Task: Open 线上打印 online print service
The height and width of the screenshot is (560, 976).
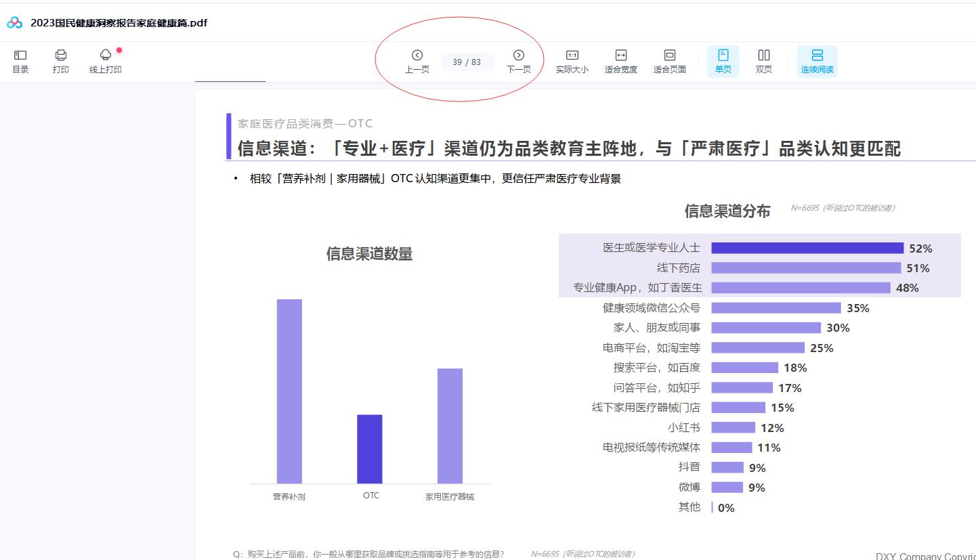Action: click(106, 61)
